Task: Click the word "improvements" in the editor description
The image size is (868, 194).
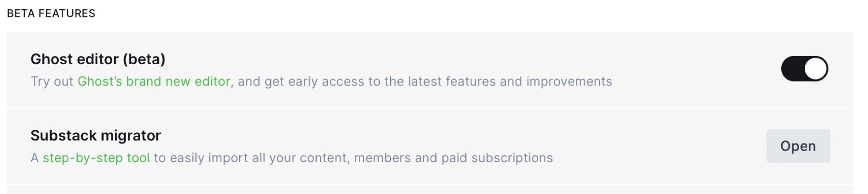Action: pyautogui.click(x=569, y=82)
